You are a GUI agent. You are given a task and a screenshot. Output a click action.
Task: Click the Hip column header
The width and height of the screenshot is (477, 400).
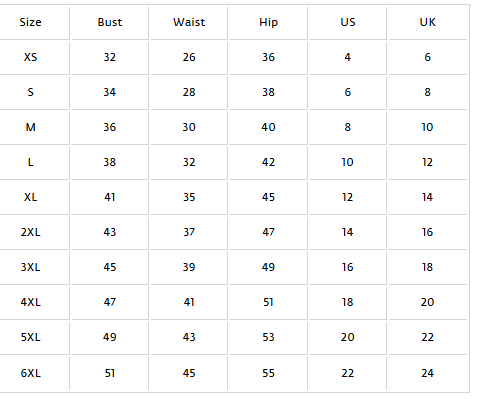click(268, 22)
